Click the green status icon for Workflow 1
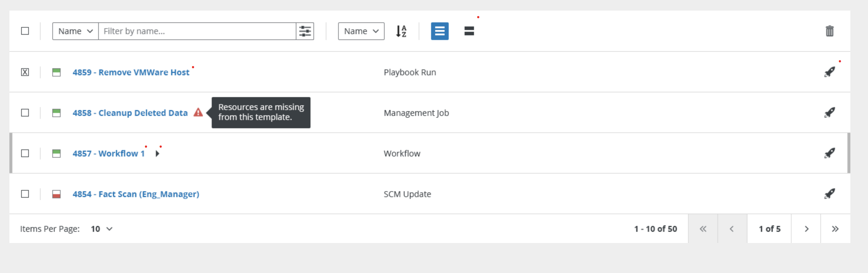The width and height of the screenshot is (868, 273). point(56,153)
